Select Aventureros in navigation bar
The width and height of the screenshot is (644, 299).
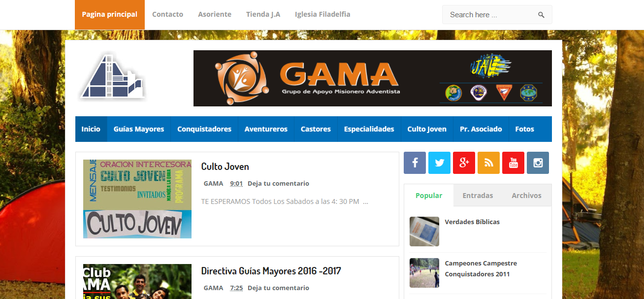tap(266, 129)
